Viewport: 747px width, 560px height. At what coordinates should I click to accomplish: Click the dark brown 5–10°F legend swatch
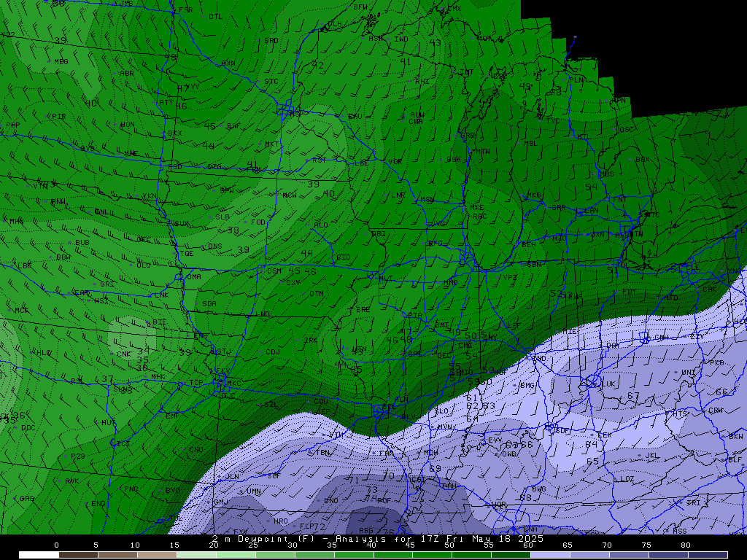[78, 555]
